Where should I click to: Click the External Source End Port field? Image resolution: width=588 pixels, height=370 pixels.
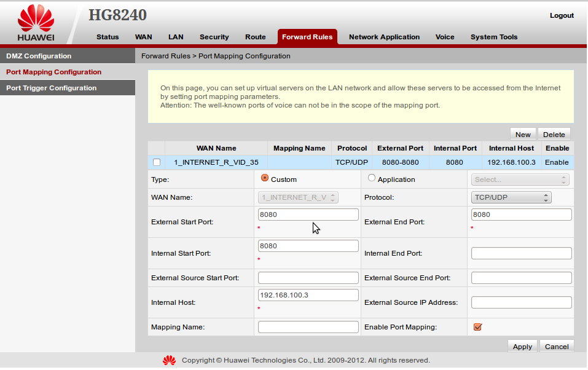(x=521, y=278)
